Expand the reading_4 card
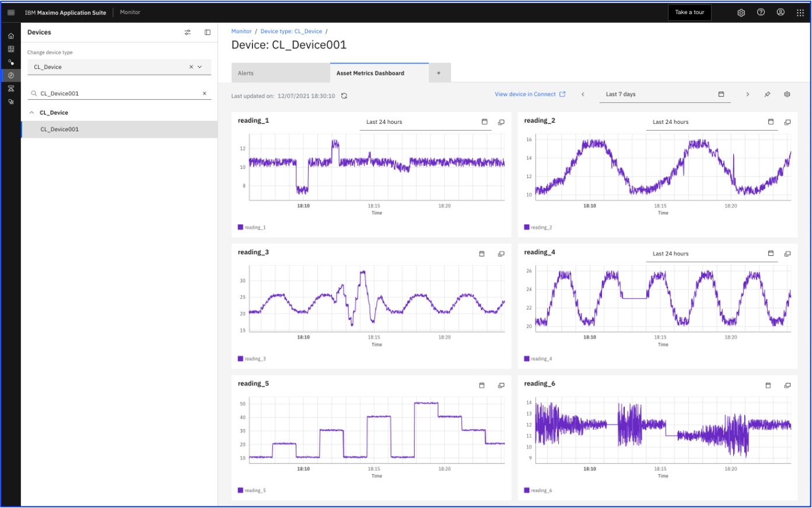 787,254
